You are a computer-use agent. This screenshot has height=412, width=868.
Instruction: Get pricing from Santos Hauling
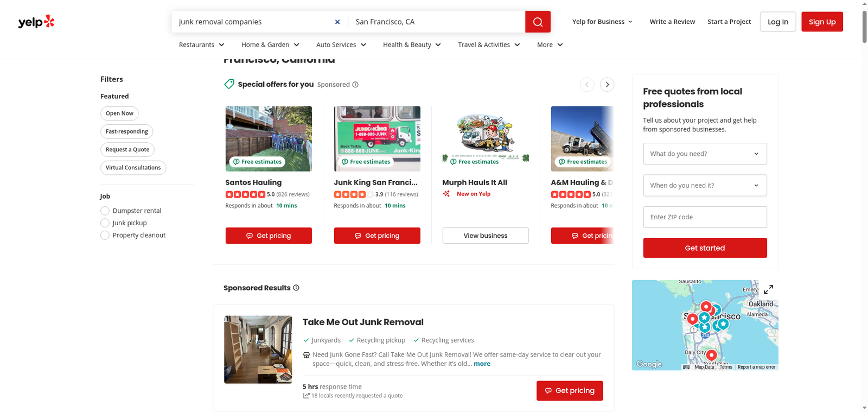point(269,236)
